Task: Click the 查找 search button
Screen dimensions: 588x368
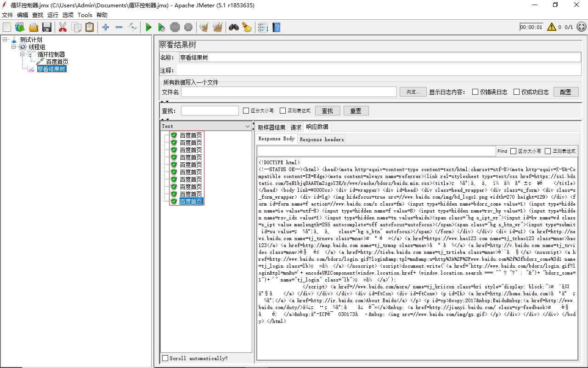Action: [x=327, y=110]
